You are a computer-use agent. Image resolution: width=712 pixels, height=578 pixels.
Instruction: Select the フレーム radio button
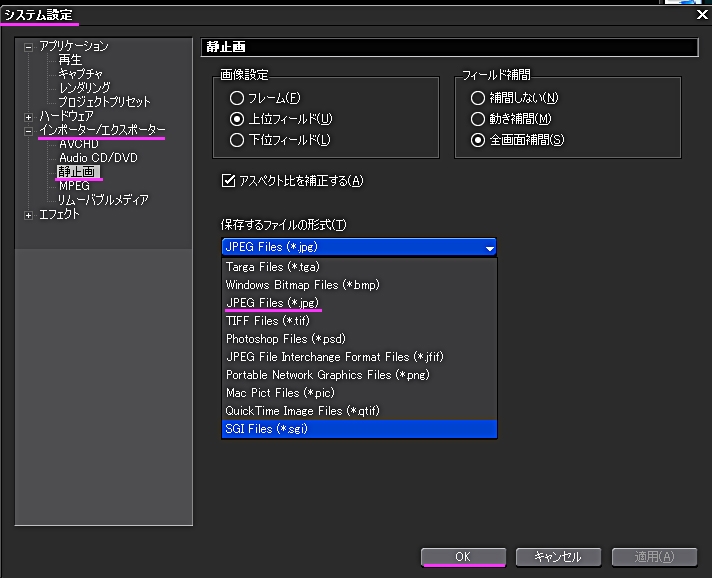click(237, 98)
